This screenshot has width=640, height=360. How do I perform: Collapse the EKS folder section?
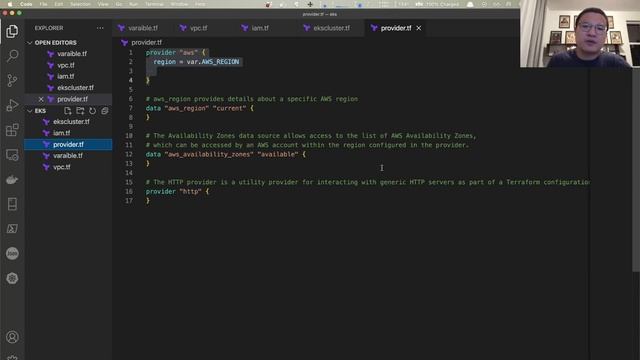tap(30, 111)
